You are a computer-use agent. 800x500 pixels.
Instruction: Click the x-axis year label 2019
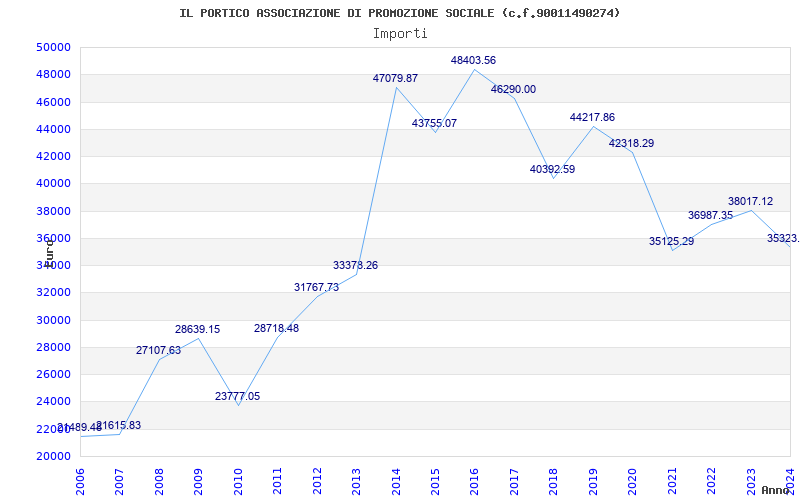pyautogui.click(x=593, y=482)
